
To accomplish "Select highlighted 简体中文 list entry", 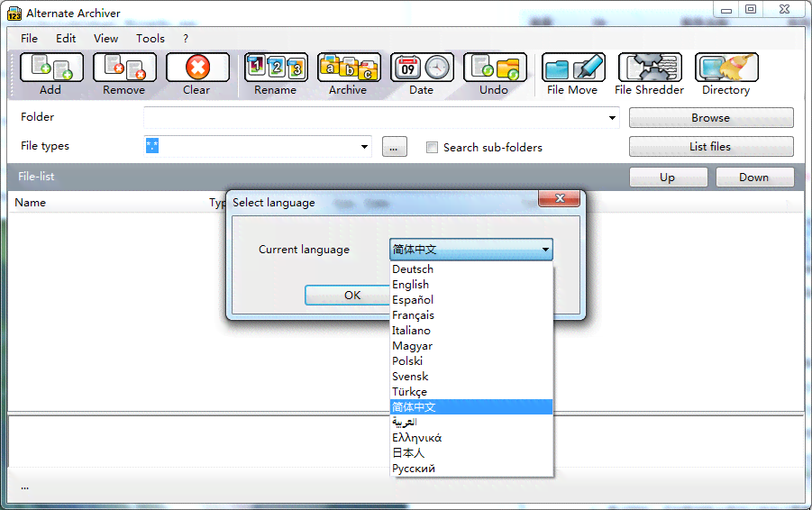I will point(471,407).
